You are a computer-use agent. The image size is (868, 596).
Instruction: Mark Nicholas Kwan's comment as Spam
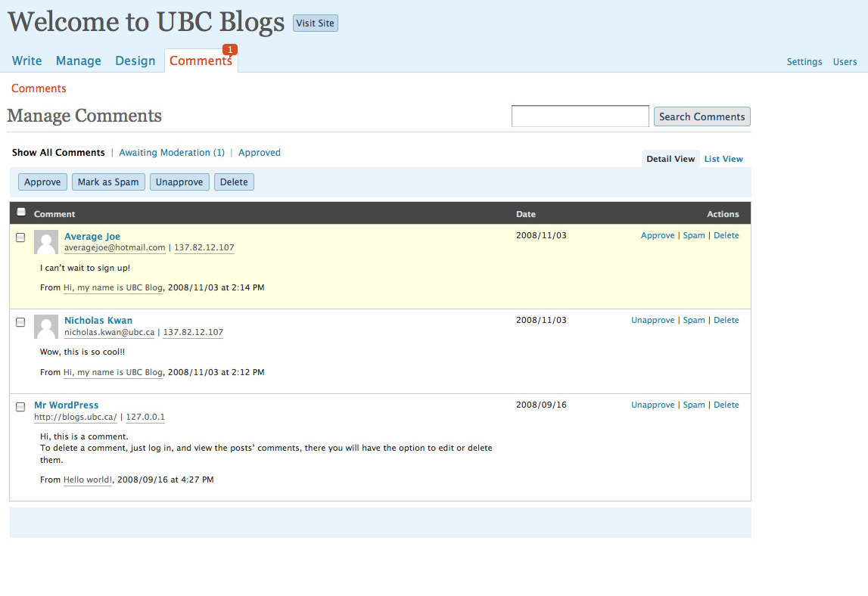point(694,320)
